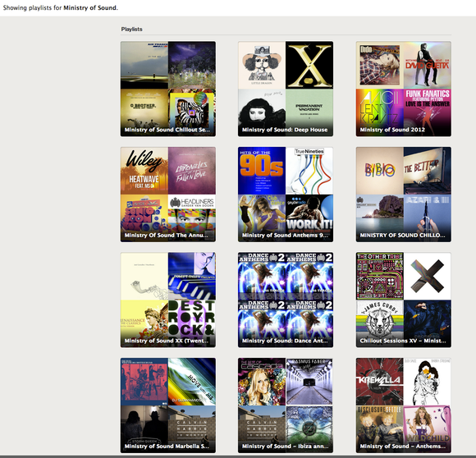Open the Ministry of Sound 2012 playlist
476x458 pixels.
404,89
